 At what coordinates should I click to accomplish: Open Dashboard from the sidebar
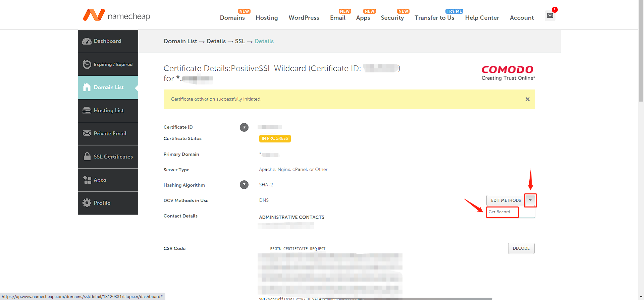[x=108, y=41]
